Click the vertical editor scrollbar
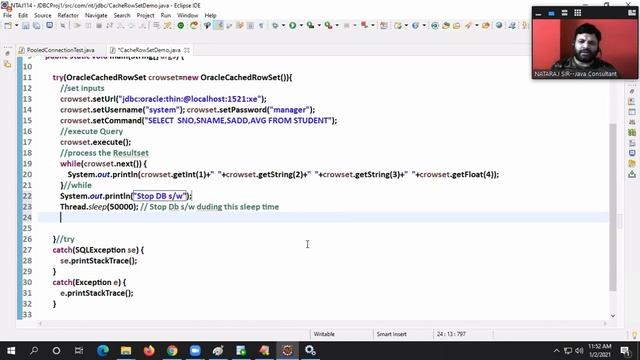The width and height of the screenshot is (640, 360). pyautogui.click(x=613, y=207)
